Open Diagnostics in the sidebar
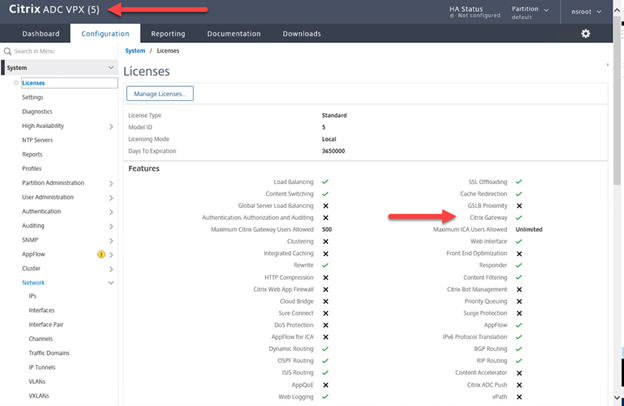The height and width of the screenshot is (406, 624). point(37,111)
